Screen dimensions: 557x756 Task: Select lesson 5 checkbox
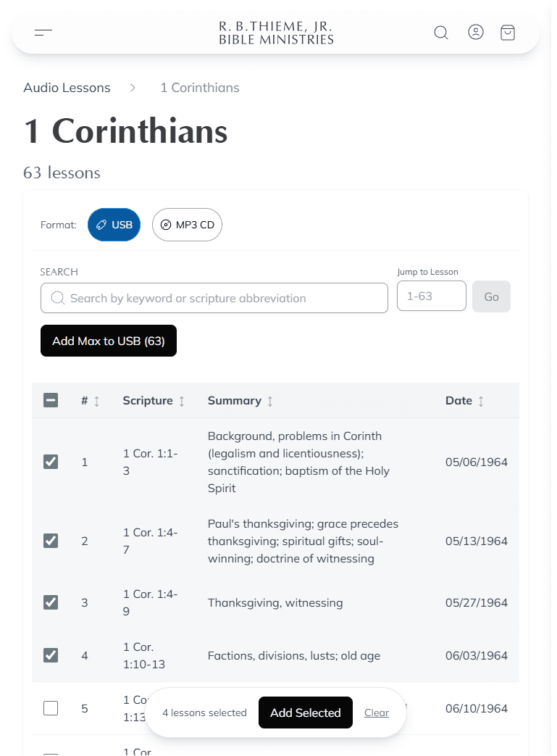(x=51, y=708)
